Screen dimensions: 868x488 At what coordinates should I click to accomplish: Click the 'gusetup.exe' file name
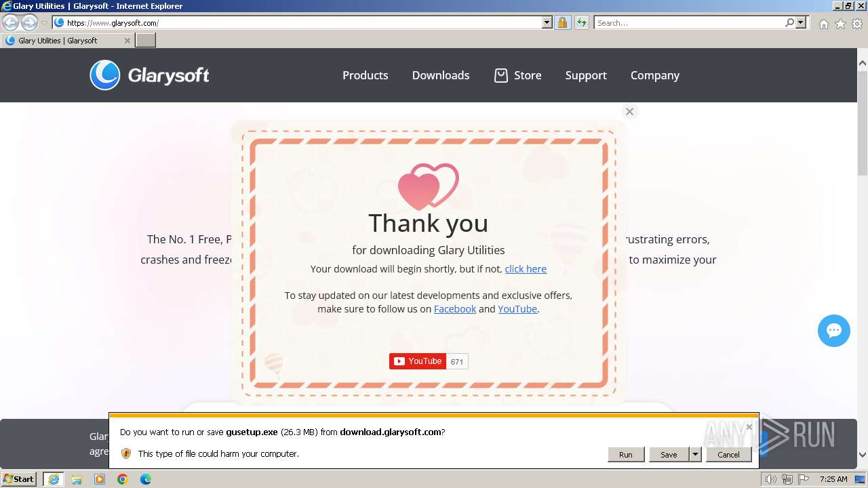coord(252,432)
